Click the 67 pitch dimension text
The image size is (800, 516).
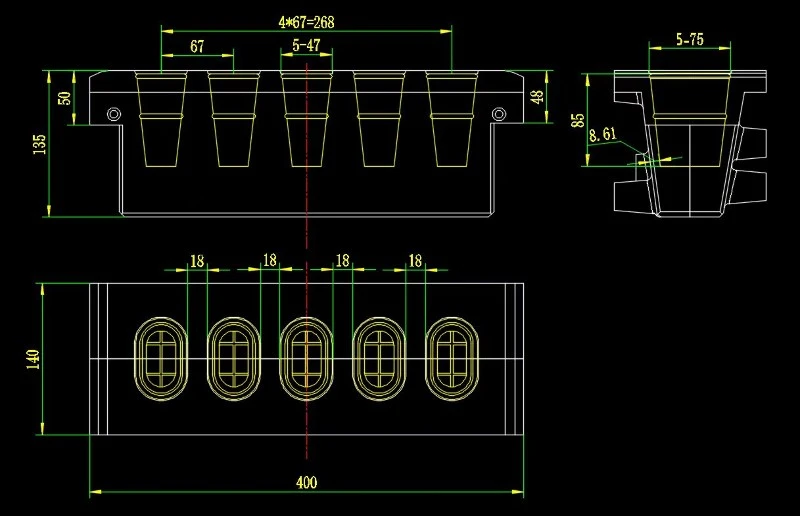(197, 46)
